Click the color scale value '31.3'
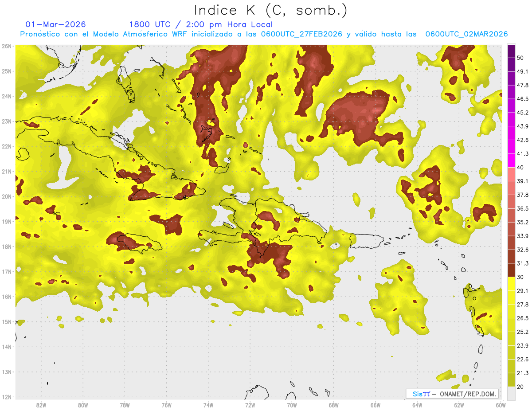The height and width of the screenshot is (411, 532). tap(522, 263)
